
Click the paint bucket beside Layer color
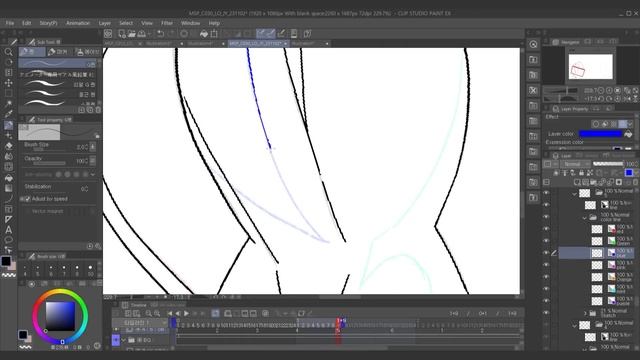pyautogui.click(x=629, y=134)
